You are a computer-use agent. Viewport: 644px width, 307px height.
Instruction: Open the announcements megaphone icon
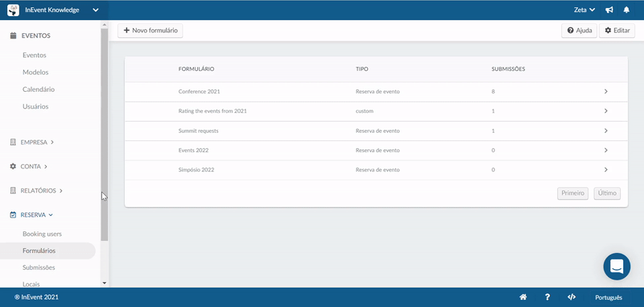tap(609, 10)
